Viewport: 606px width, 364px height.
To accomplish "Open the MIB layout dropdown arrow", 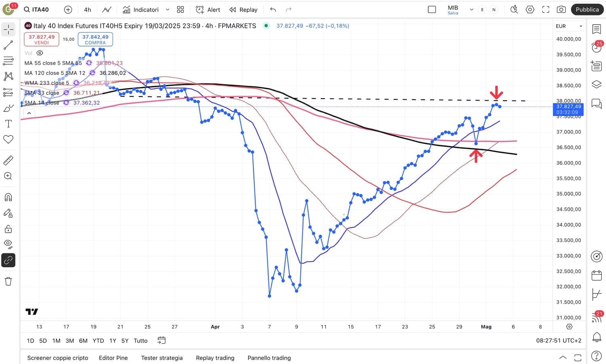I will [471, 10].
